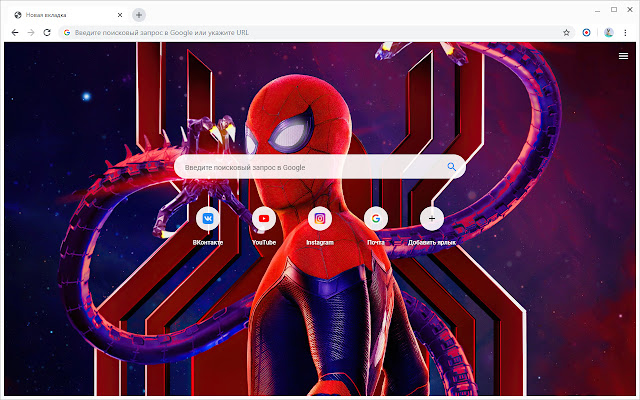The height and width of the screenshot is (400, 640).
Task: Click the YouTube label text
Action: [x=264, y=242]
